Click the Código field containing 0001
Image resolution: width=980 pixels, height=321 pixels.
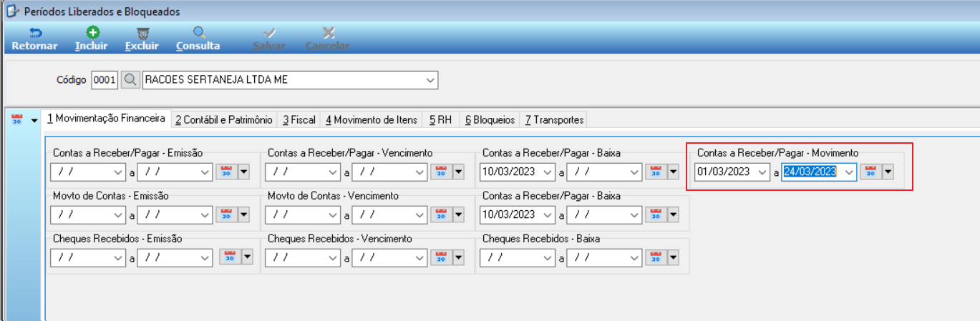tap(105, 80)
